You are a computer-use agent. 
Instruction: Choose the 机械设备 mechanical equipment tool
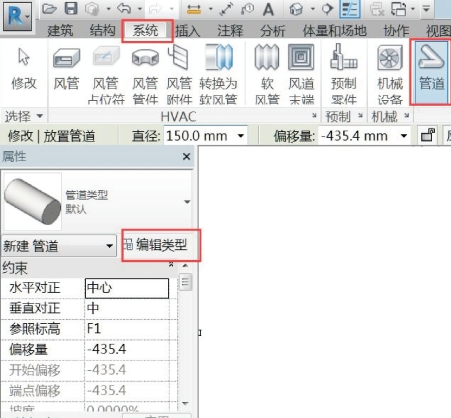[390, 74]
